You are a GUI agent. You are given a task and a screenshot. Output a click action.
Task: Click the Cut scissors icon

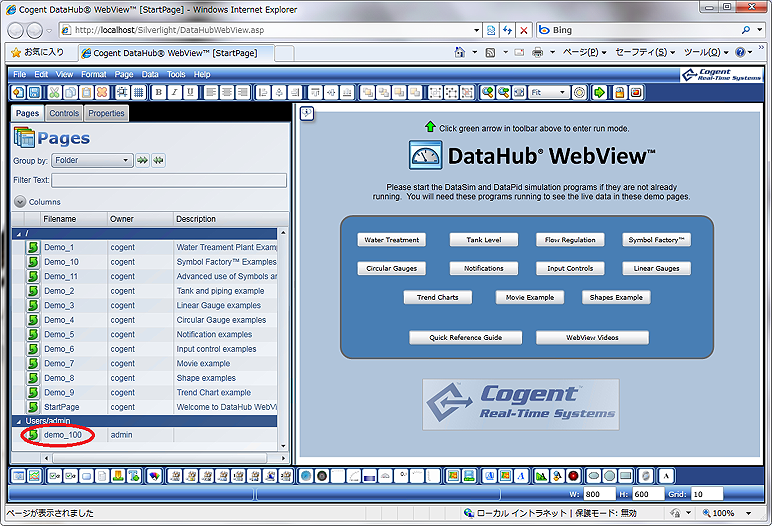(x=54, y=92)
